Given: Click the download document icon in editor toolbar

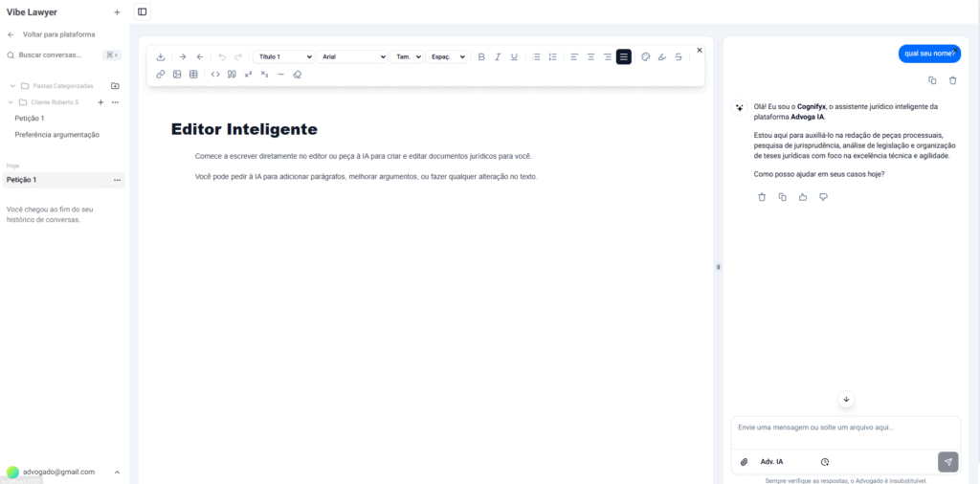Looking at the screenshot, I should click(x=161, y=57).
